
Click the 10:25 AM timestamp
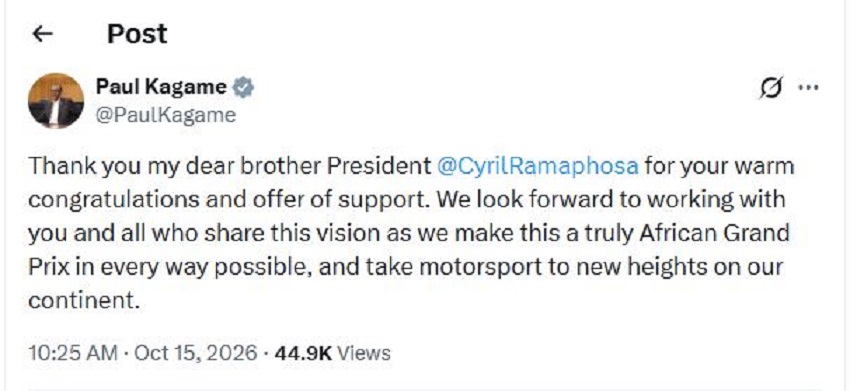73,353
